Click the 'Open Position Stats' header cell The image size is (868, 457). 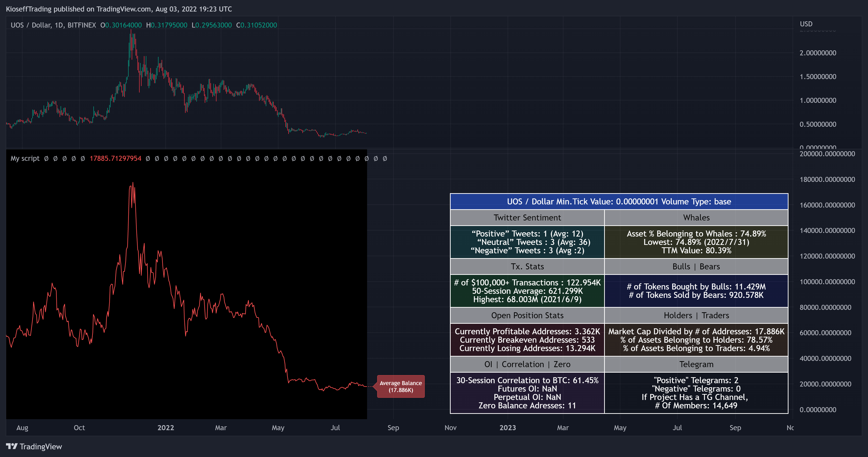[x=527, y=316]
